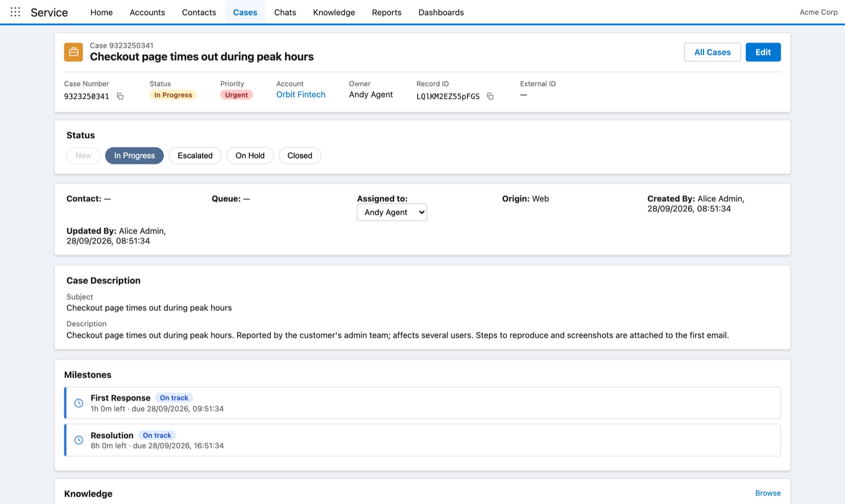Image resolution: width=845 pixels, height=504 pixels.
Task: Select the In Progress status pill
Action: [x=134, y=156]
